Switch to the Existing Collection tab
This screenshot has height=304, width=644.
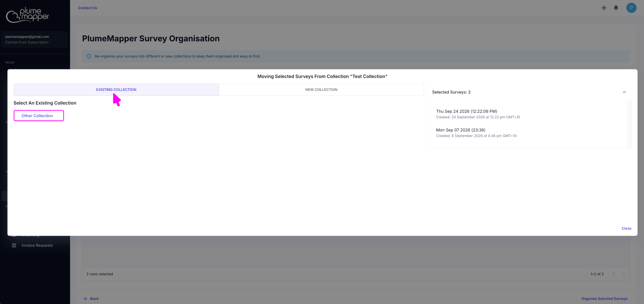(x=116, y=90)
